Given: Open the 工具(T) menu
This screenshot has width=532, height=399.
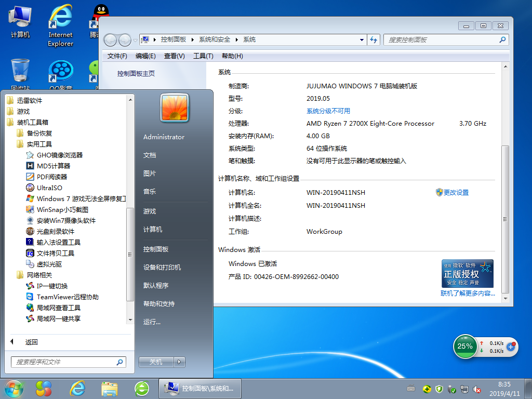Looking at the screenshot, I should pyautogui.click(x=203, y=56).
